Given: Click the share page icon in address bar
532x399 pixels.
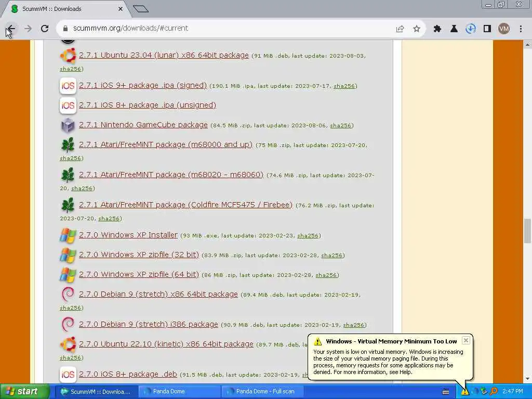Looking at the screenshot, I should (x=400, y=29).
